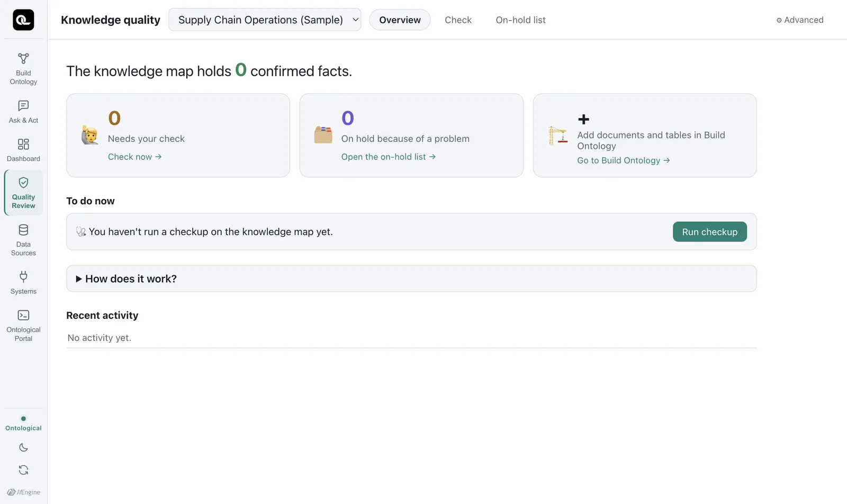This screenshot has height=504, width=847.
Task: Click On hold because of a problem text
Action: pos(405,139)
